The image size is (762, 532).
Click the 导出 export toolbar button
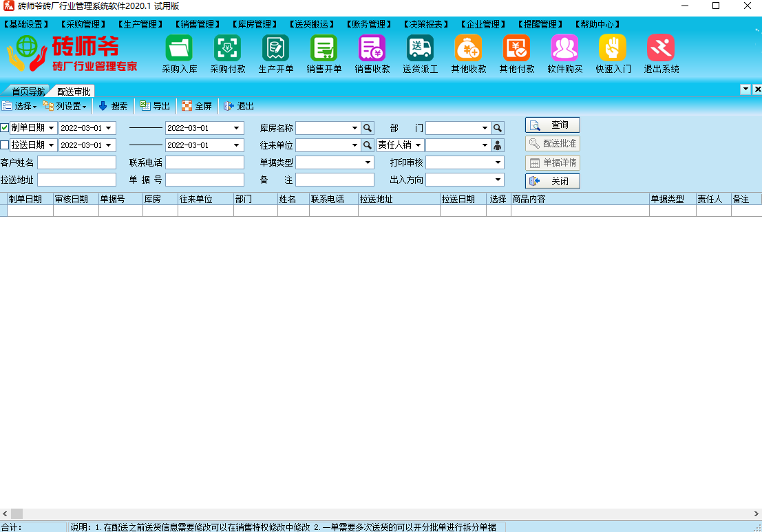tap(155, 106)
